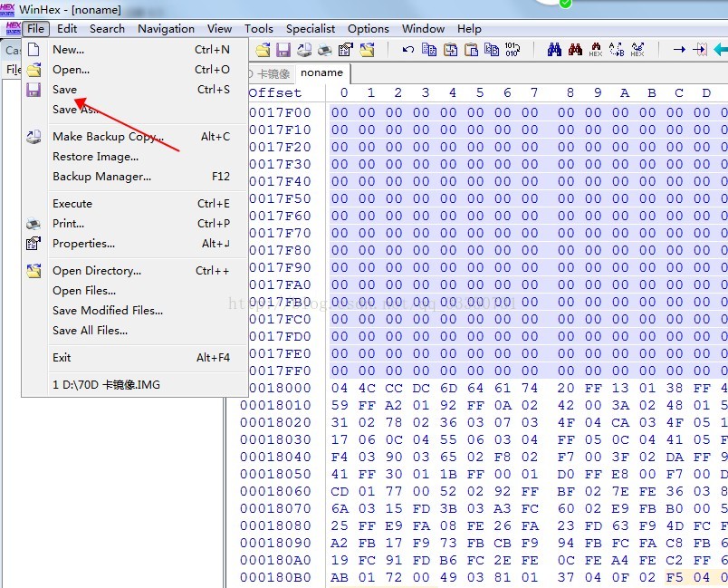Click the Open file toolbar icon

[263, 50]
